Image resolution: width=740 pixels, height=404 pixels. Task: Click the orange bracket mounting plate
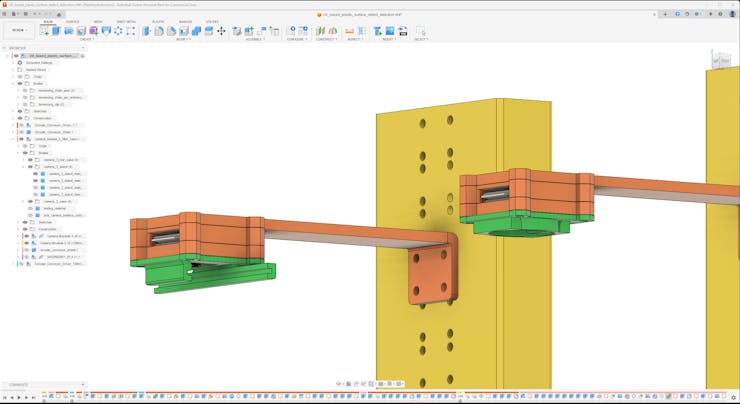[x=427, y=272]
